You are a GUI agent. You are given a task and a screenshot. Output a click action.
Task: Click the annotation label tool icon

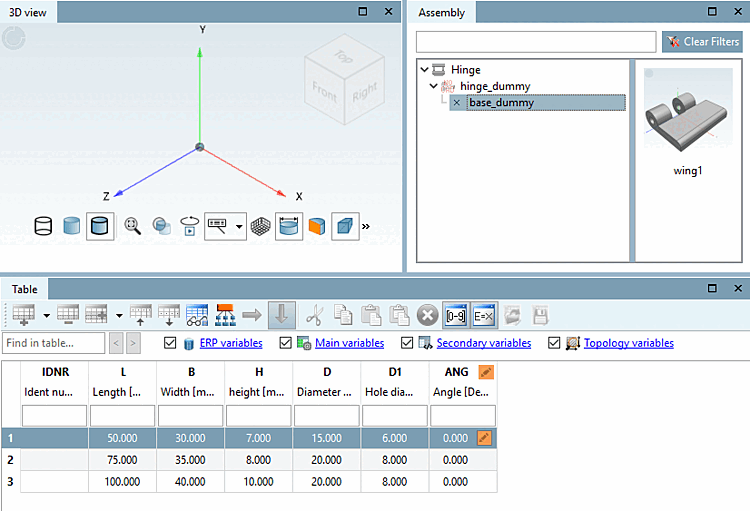coord(218,226)
